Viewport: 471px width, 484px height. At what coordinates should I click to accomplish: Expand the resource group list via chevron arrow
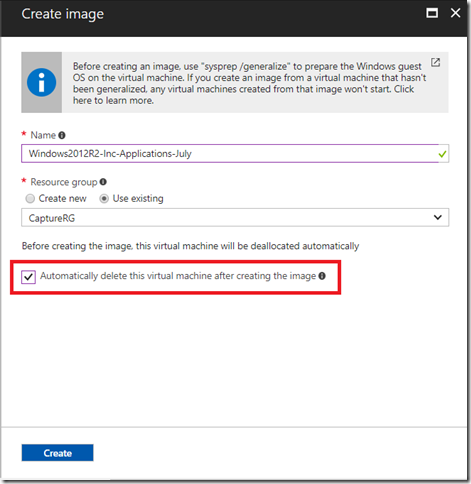pyautogui.click(x=438, y=217)
